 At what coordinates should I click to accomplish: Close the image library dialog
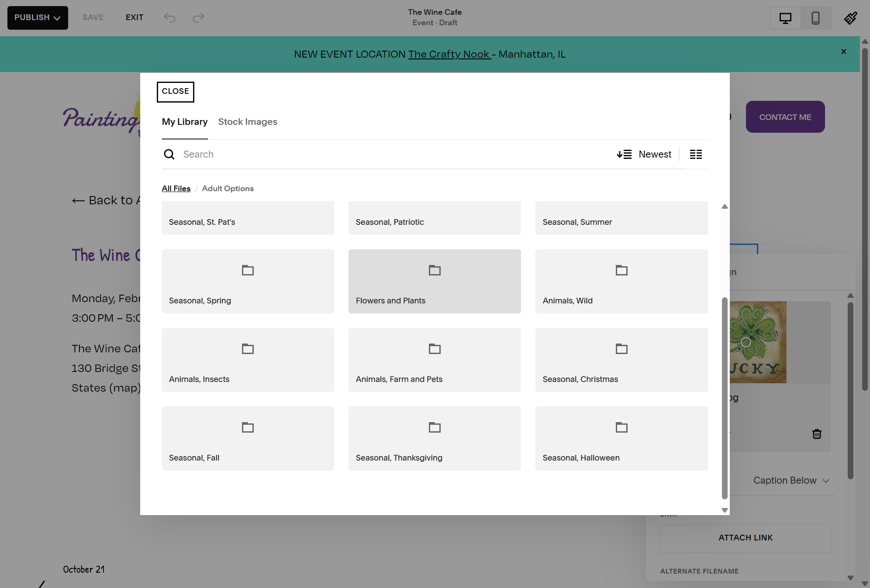pyautogui.click(x=175, y=92)
